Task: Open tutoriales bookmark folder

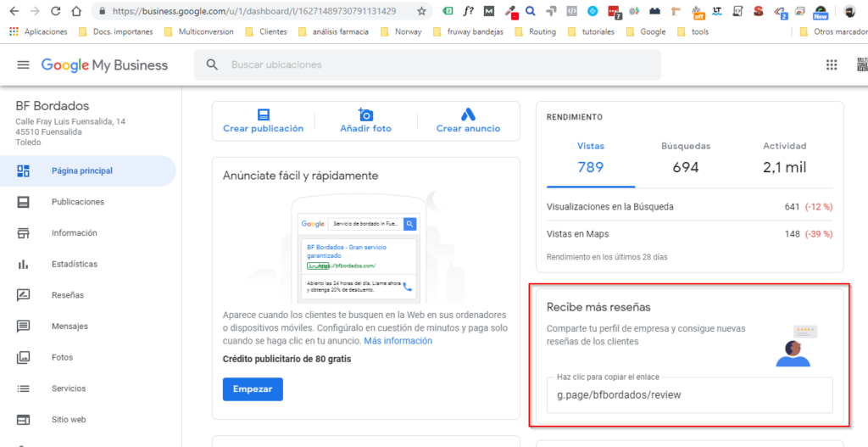Action: pos(591,31)
